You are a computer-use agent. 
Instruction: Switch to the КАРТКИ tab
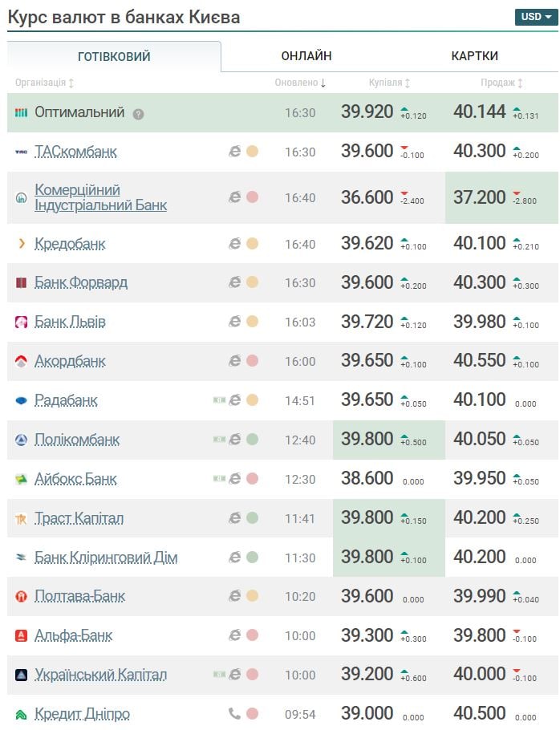point(474,56)
